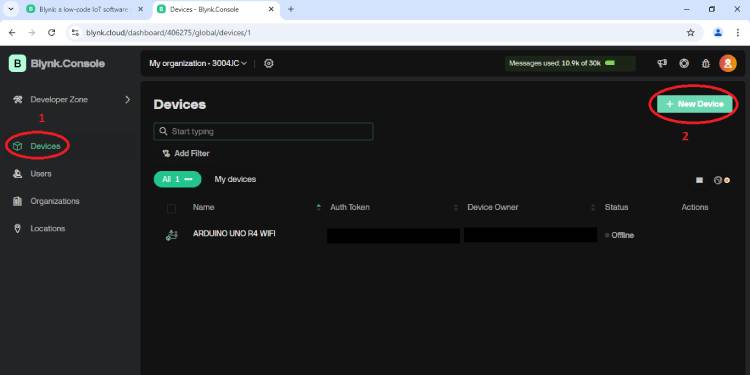The image size is (750, 375).
Task: Open the announcements megaphone icon
Action: [662, 63]
